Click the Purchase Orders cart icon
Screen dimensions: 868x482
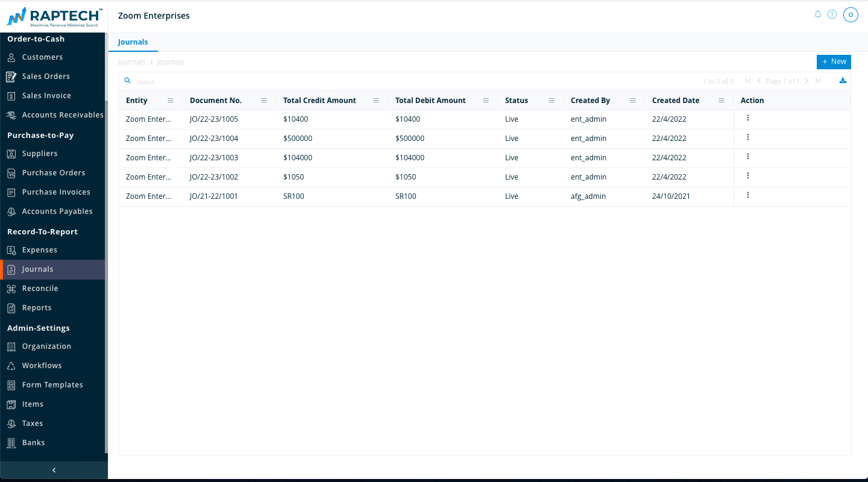click(11, 173)
